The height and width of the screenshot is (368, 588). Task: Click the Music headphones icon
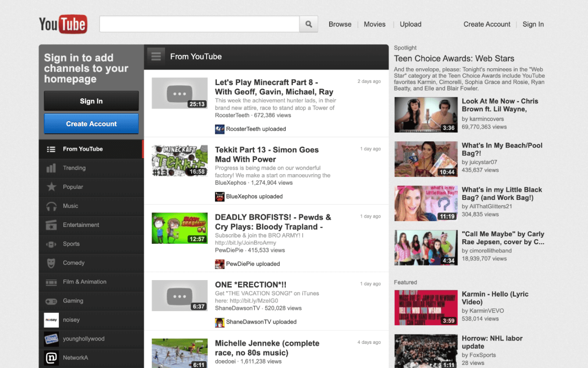(51, 206)
